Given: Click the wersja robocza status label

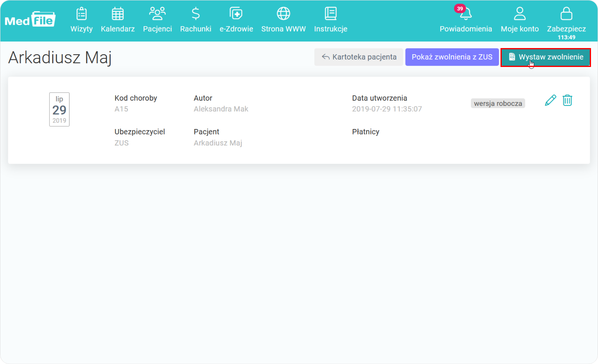Looking at the screenshot, I should (498, 104).
